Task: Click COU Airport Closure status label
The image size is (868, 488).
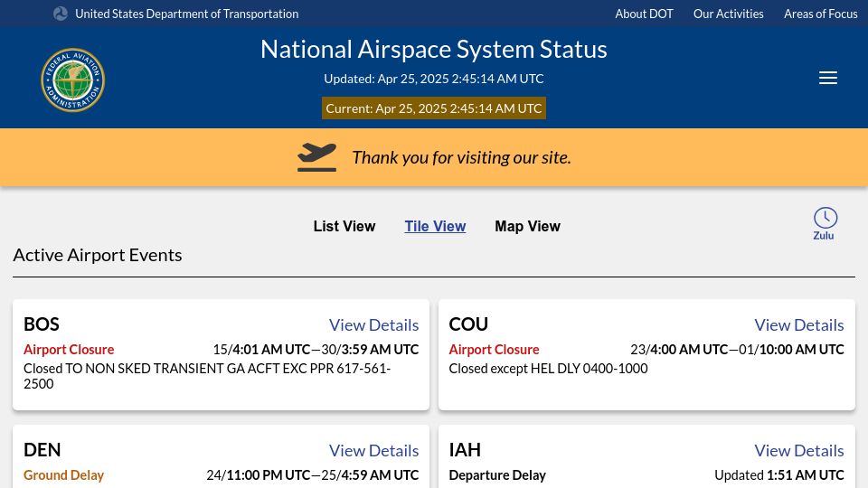Action: (x=494, y=350)
